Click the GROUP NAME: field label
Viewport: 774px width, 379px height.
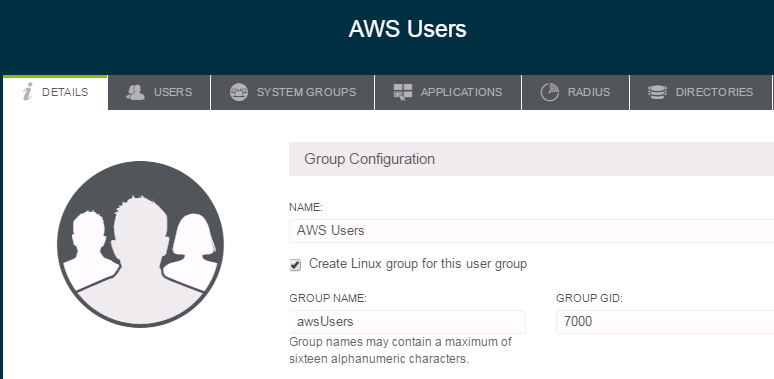point(328,298)
